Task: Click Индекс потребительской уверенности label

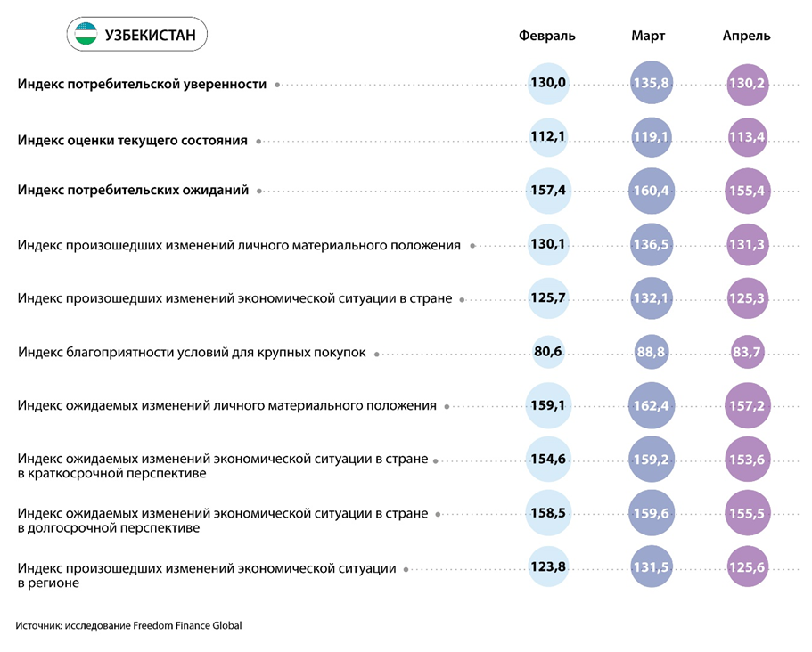Action: pos(142,84)
